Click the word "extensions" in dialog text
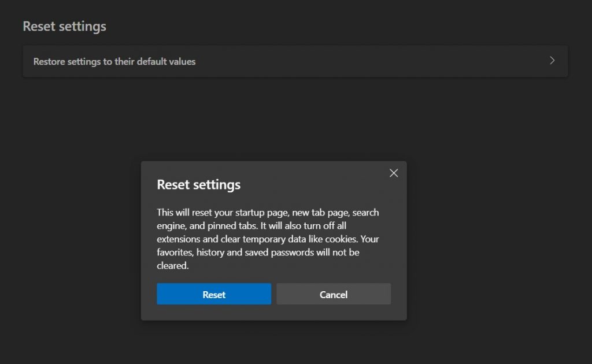 (179, 239)
